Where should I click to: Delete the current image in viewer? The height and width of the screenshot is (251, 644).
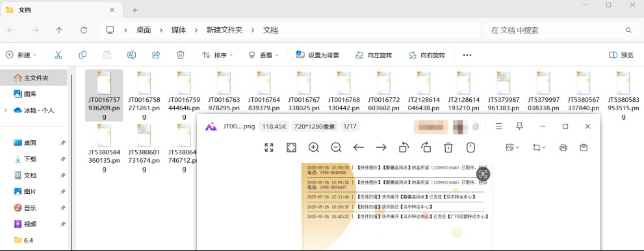click(448, 148)
